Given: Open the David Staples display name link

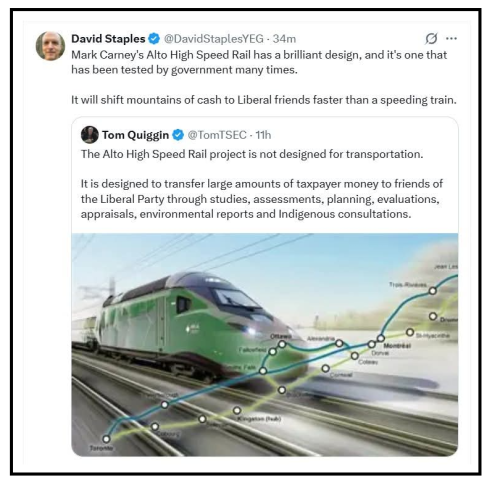Looking at the screenshot, I should tap(108, 39).
